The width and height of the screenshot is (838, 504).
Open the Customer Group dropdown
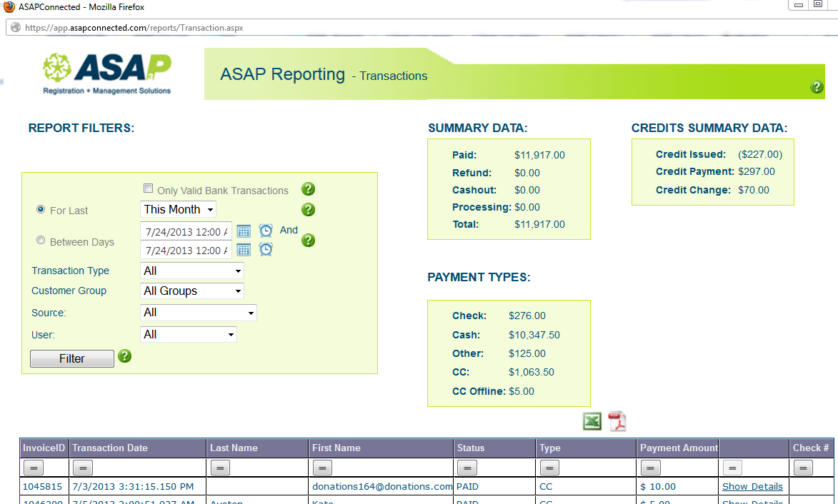point(192,291)
